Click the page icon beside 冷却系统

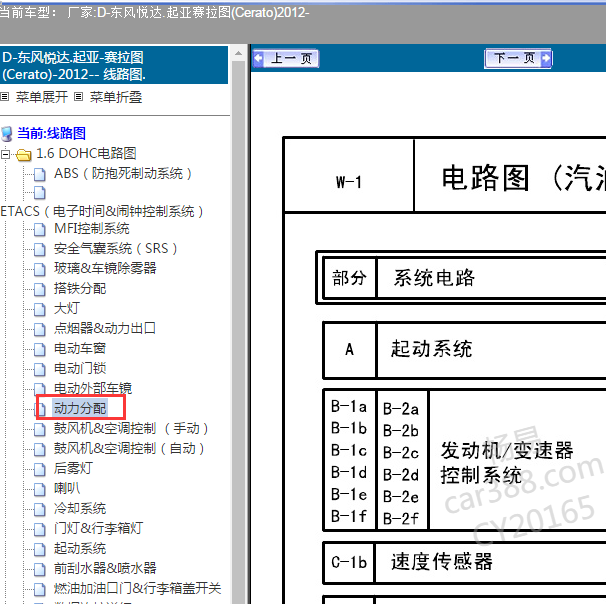[x=39, y=509]
